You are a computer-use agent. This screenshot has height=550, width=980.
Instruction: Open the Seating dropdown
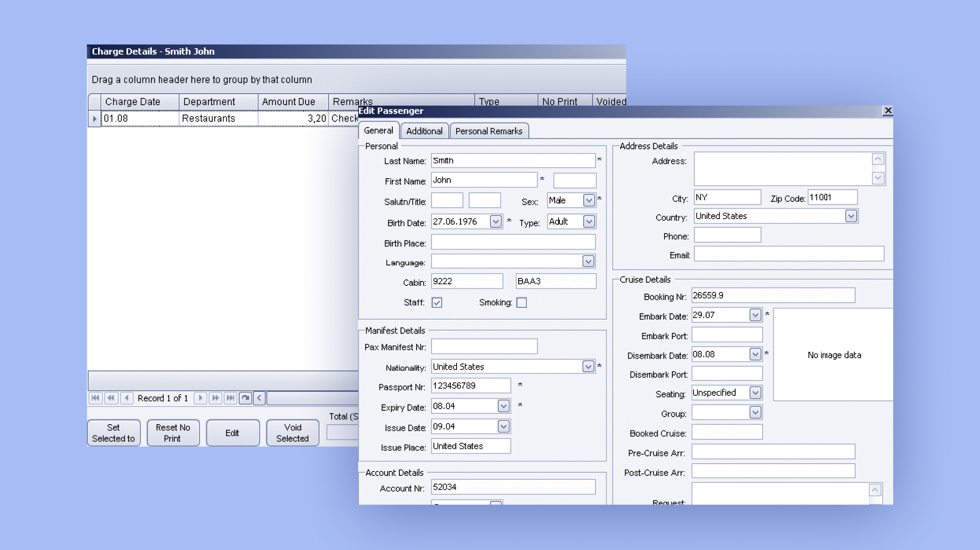click(755, 393)
